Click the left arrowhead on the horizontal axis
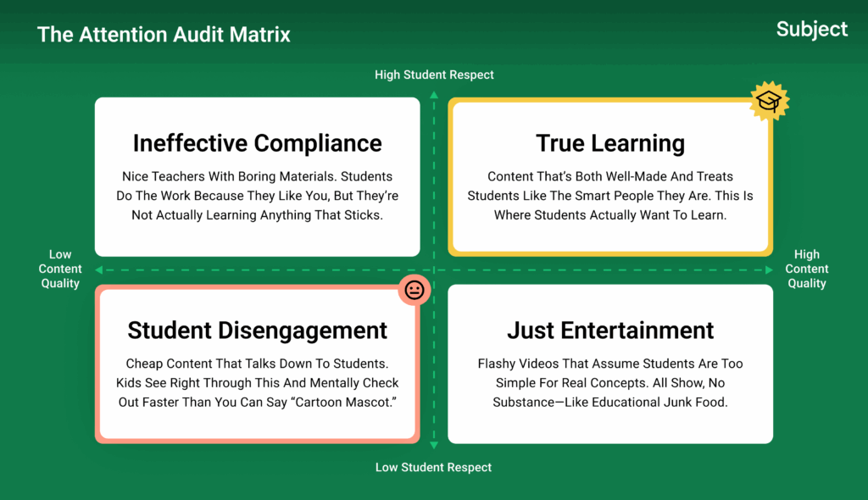Screen dimensions: 868x500 [x=99, y=269]
